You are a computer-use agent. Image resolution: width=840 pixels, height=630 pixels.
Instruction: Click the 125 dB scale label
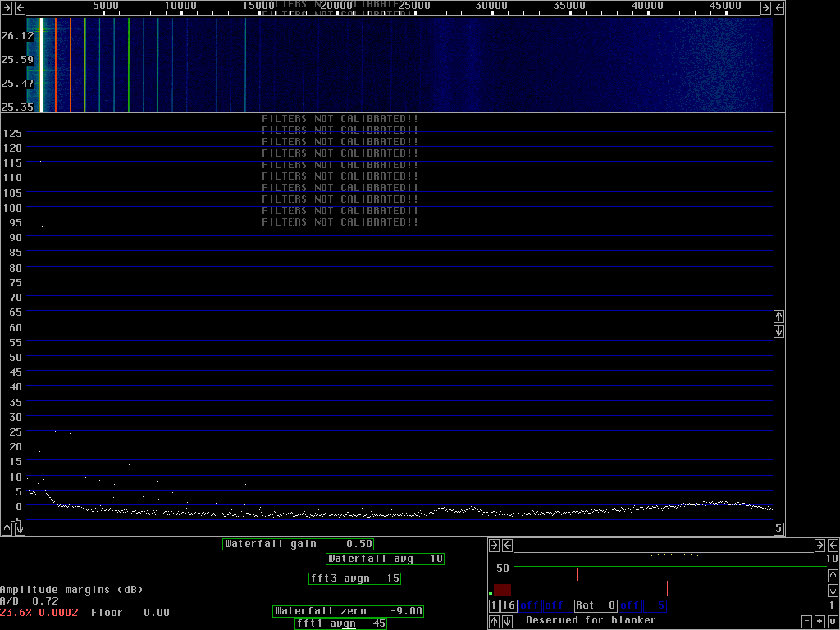click(x=12, y=133)
